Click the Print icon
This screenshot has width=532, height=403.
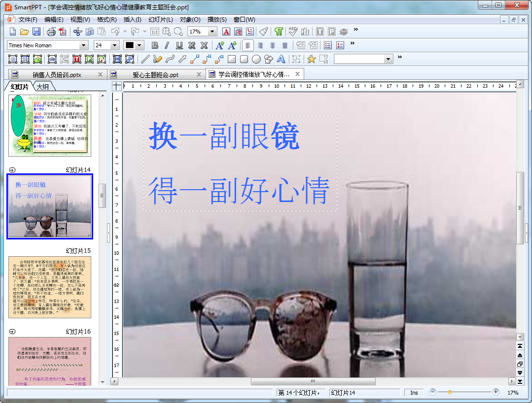(51, 32)
